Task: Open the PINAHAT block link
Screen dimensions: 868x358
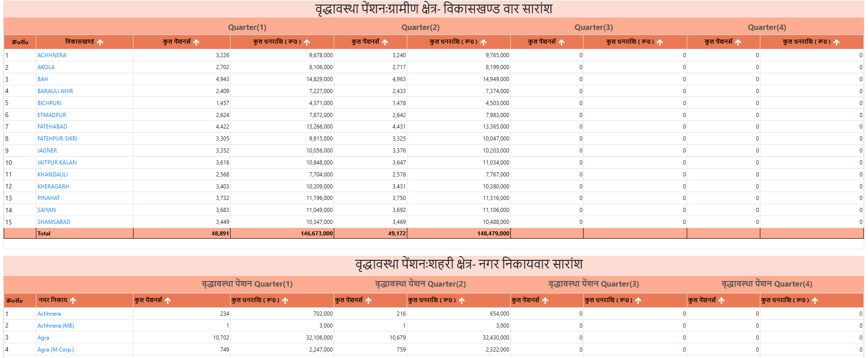Action: click(49, 198)
